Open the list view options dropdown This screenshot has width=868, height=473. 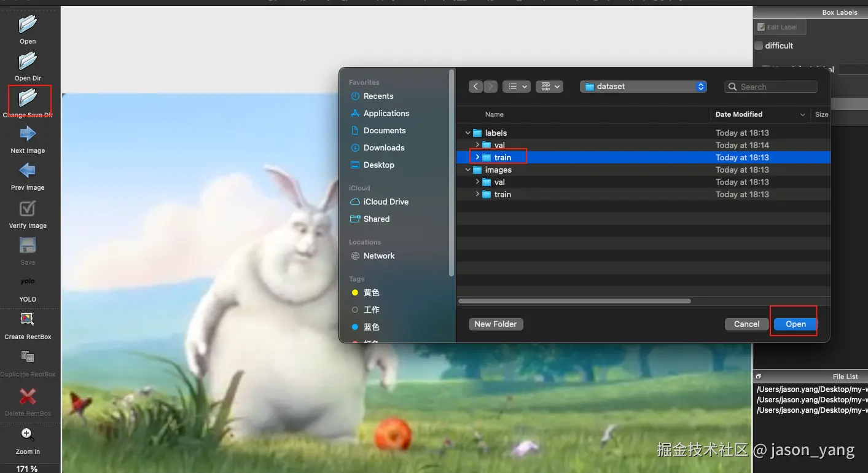(516, 87)
